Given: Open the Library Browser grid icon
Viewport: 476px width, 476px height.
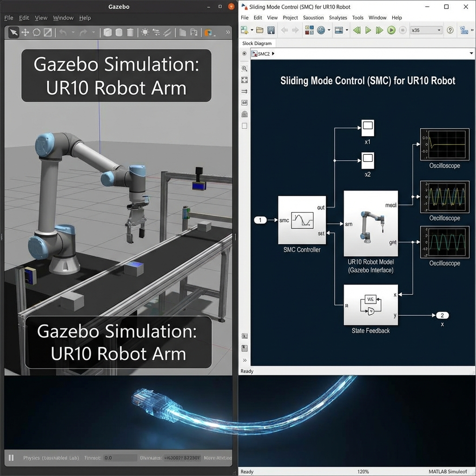Looking at the screenshot, I should click(x=309, y=30).
